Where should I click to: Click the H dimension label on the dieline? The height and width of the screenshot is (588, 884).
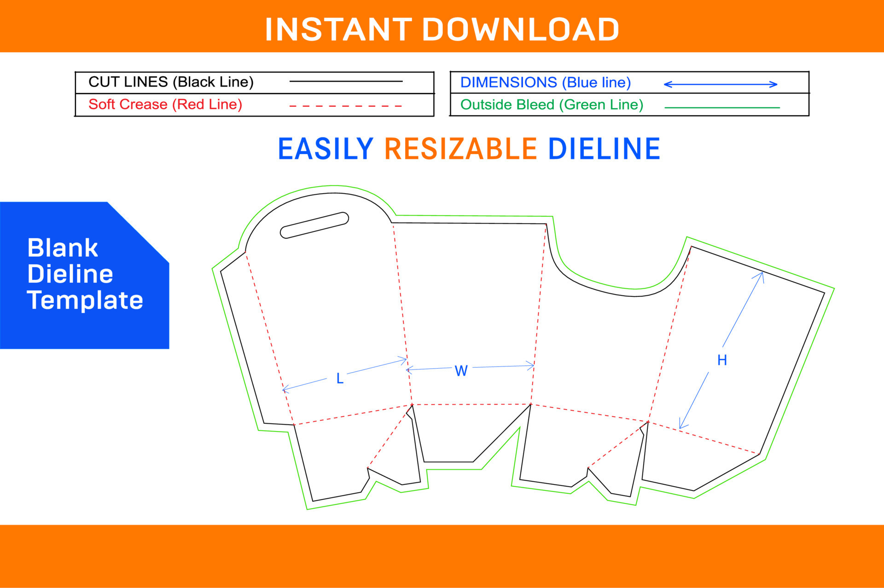722,360
